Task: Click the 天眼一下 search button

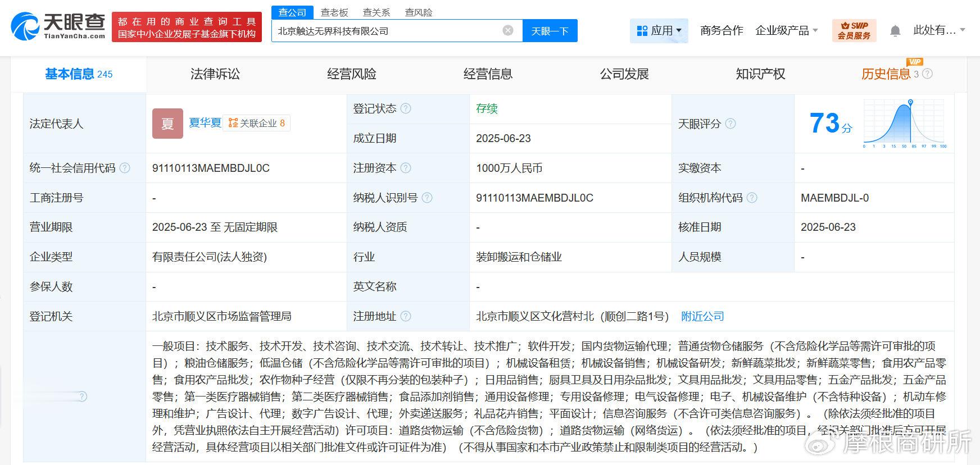Action: [x=550, y=31]
